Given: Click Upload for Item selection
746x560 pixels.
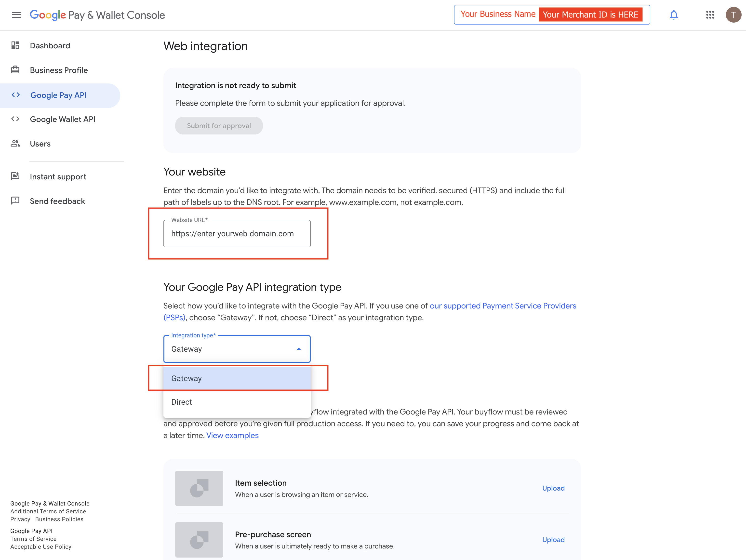Looking at the screenshot, I should tap(553, 488).
